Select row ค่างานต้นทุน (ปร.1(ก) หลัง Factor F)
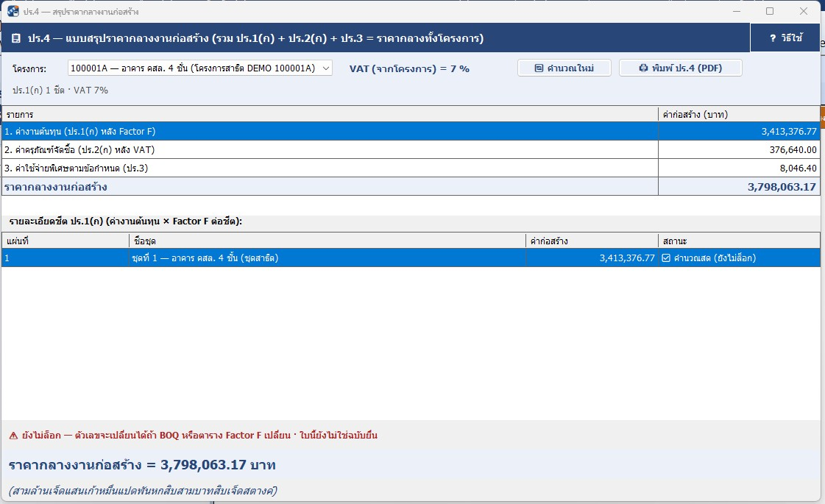This screenshot has height=504, width=825. point(411,132)
